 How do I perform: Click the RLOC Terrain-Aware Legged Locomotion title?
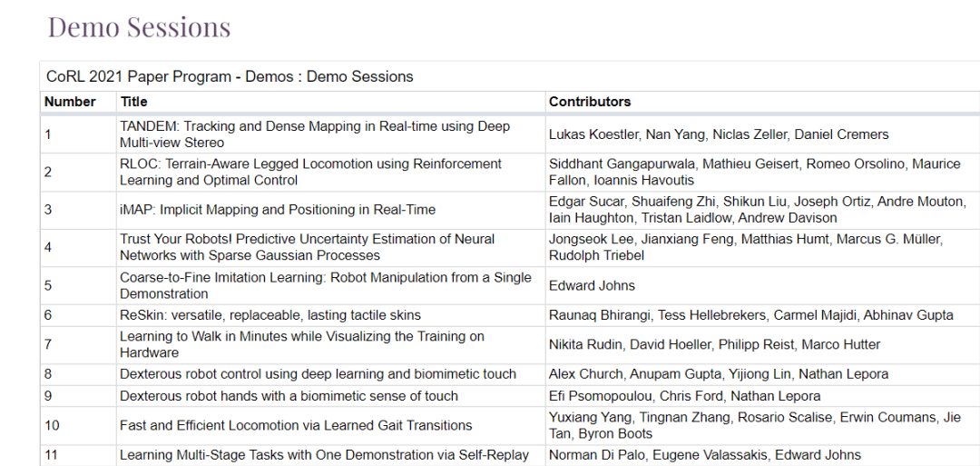tap(310, 172)
